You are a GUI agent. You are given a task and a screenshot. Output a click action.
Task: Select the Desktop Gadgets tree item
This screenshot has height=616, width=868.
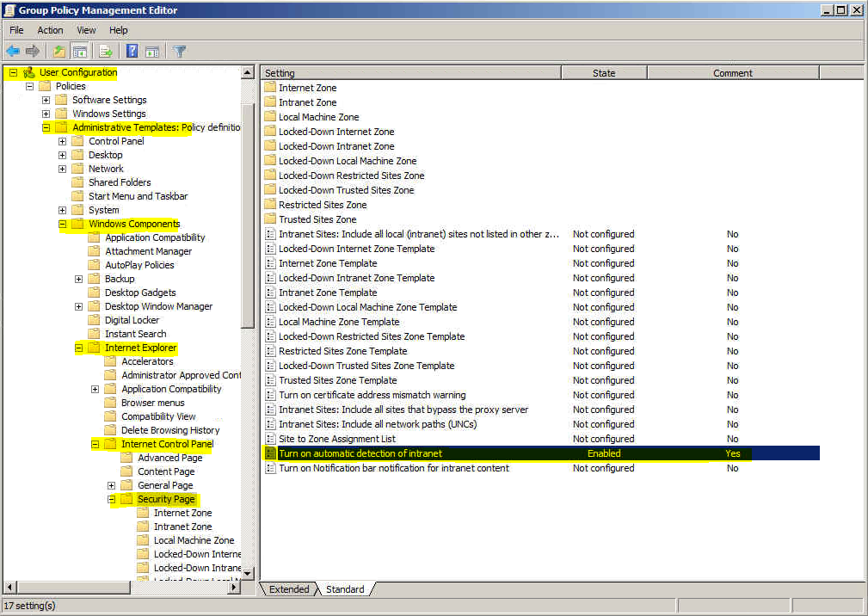point(140,293)
